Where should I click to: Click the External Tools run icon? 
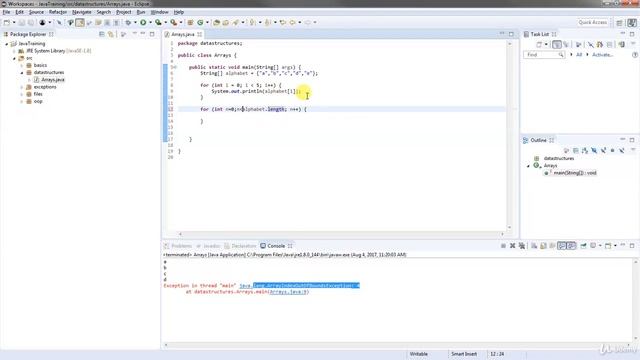(173, 22)
